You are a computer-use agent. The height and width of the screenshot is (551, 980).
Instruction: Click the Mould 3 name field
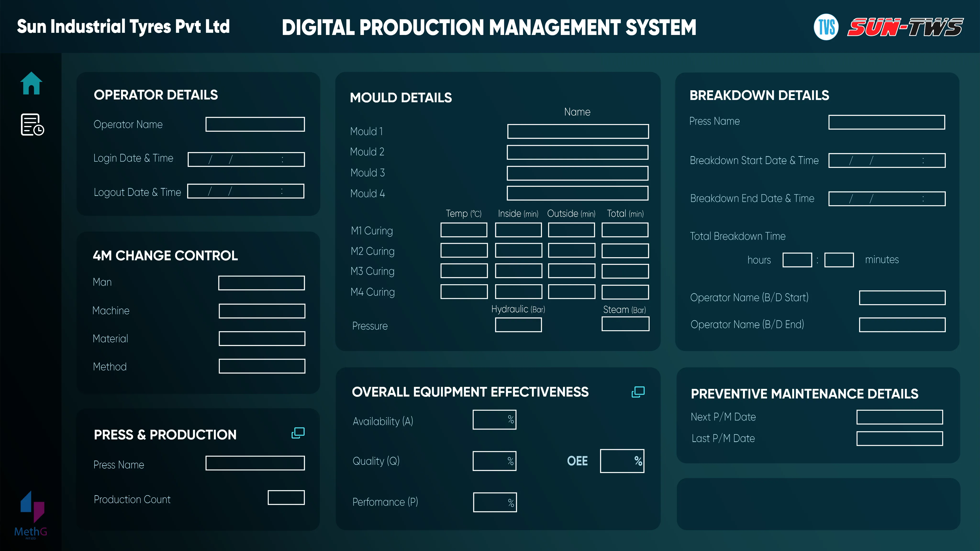(x=578, y=173)
